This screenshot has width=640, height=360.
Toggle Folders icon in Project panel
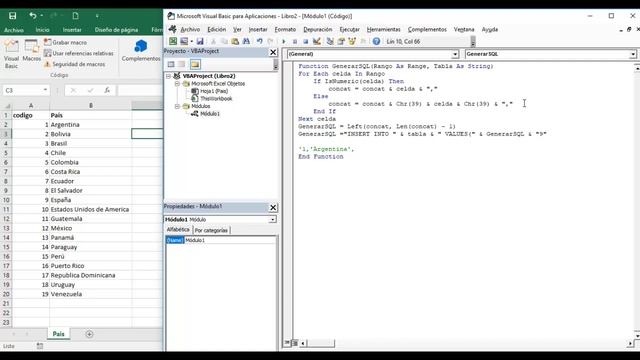(195, 64)
